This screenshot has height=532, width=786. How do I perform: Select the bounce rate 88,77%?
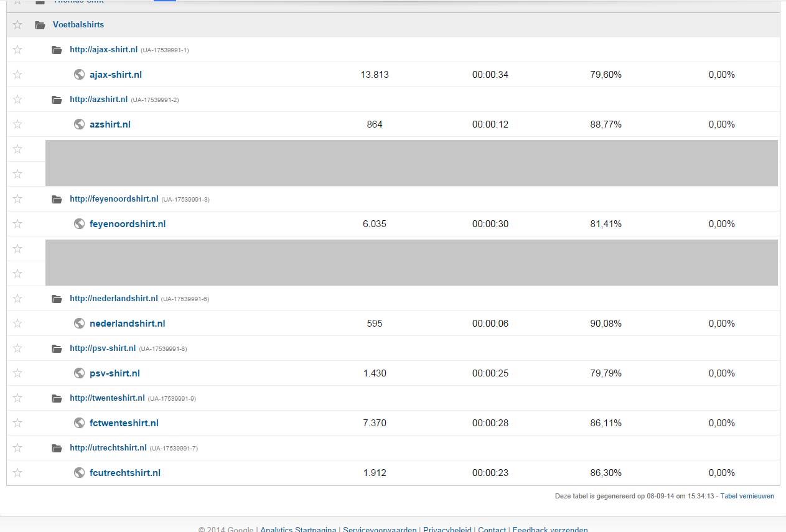(606, 124)
